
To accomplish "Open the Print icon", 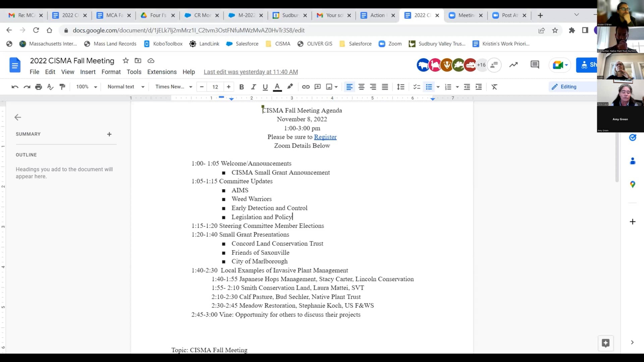I will (x=39, y=87).
